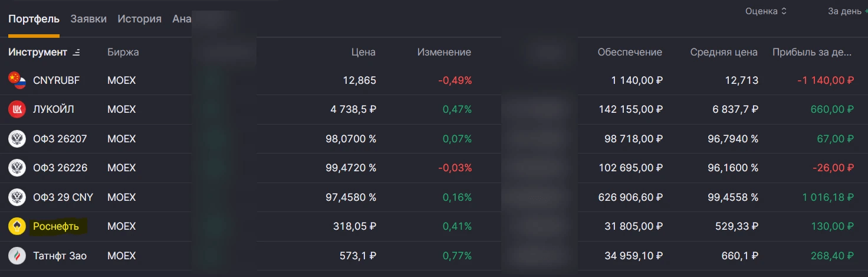The image size is (868, 277).
Task: Click the change value 0,16%
Action: (x=457, y=197)
